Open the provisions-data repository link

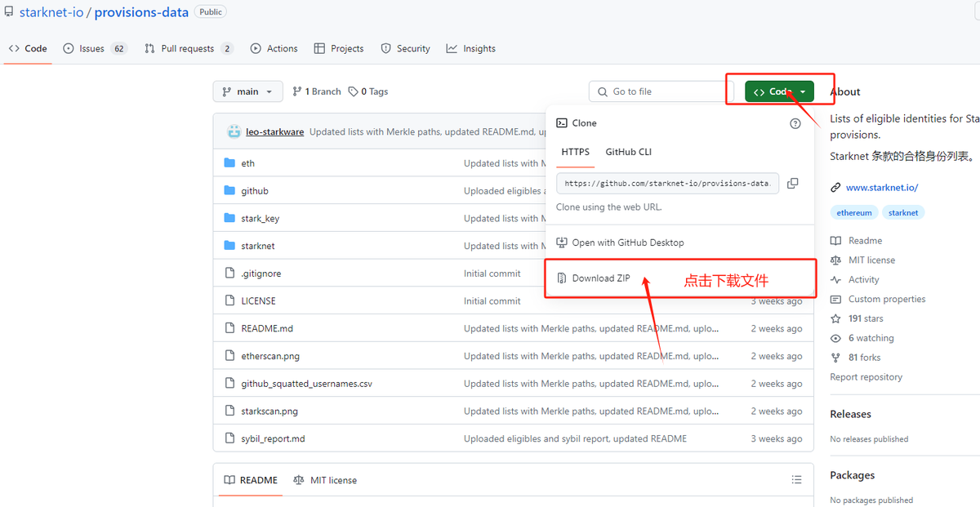(x=141, y=12)
